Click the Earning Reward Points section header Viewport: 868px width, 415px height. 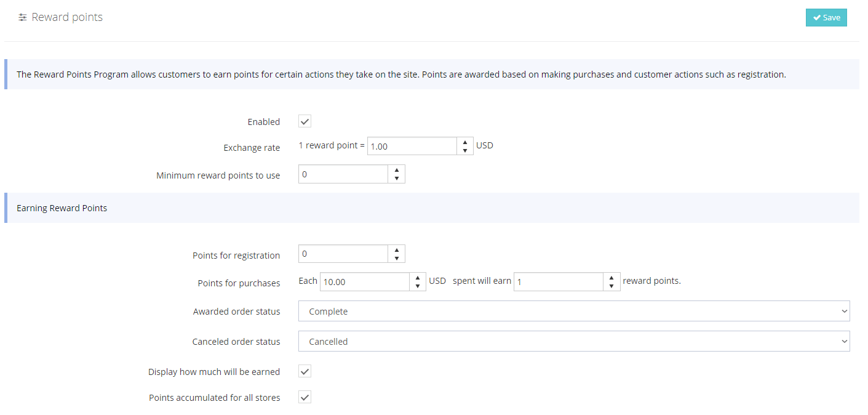(x=62, y=208)
